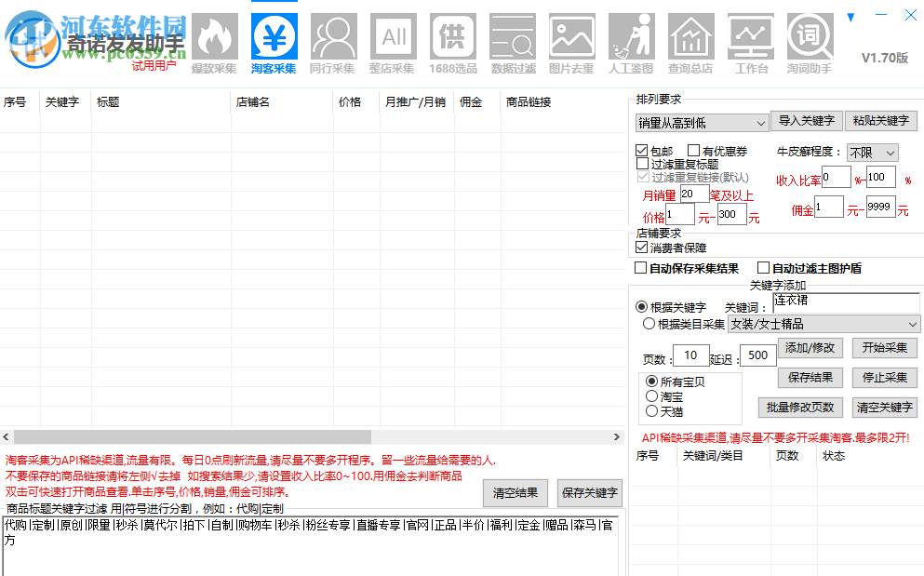Open the 女装/女士精品 category dropdown

(824, 326)
